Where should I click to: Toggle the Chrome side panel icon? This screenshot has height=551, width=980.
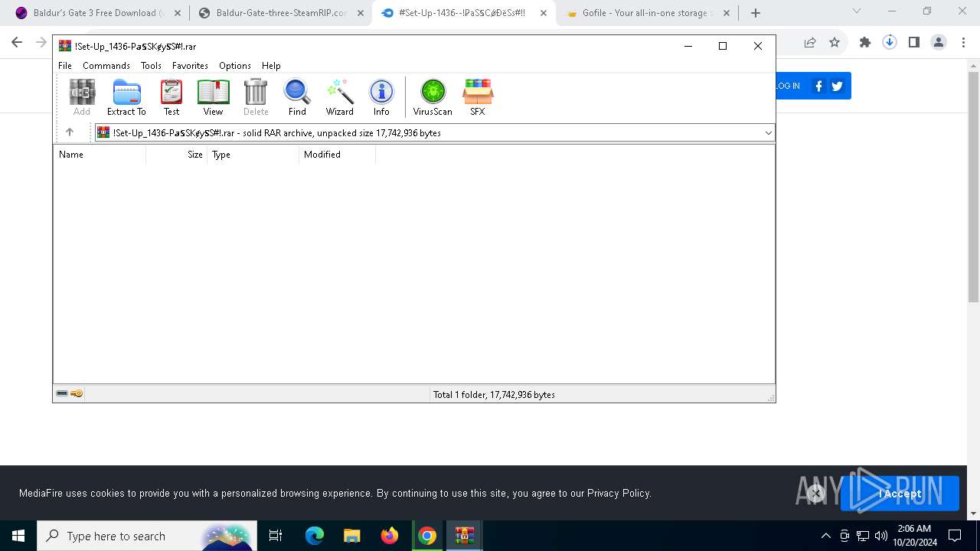coord(914,43)
